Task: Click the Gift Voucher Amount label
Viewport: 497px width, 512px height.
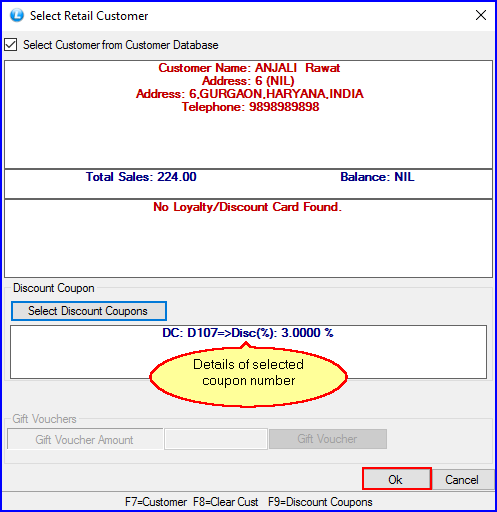Action: coord(85,440)
